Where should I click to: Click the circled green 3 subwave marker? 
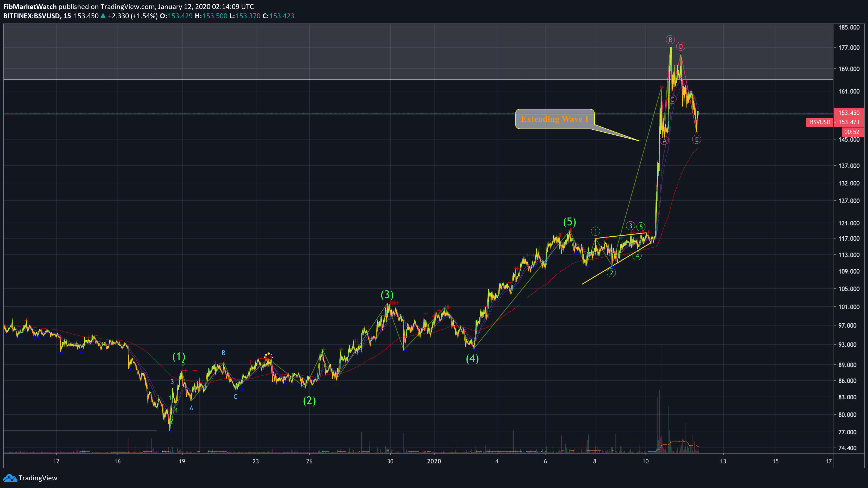click(631, 226)
